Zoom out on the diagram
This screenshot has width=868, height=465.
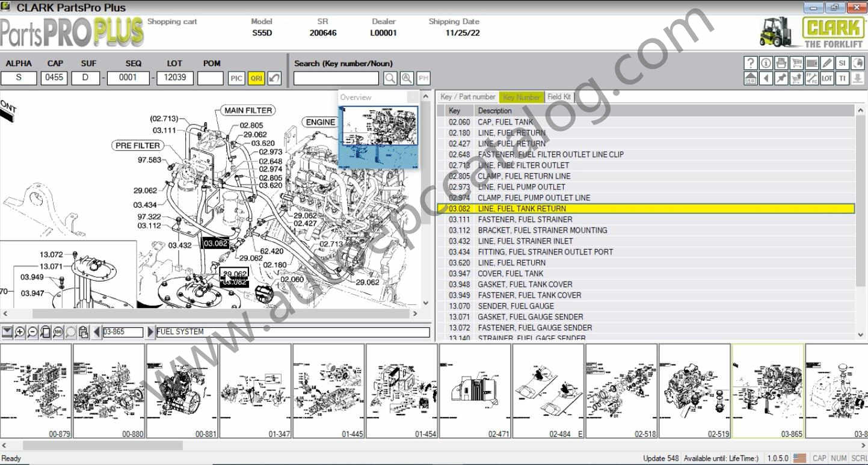coord(32,332)
